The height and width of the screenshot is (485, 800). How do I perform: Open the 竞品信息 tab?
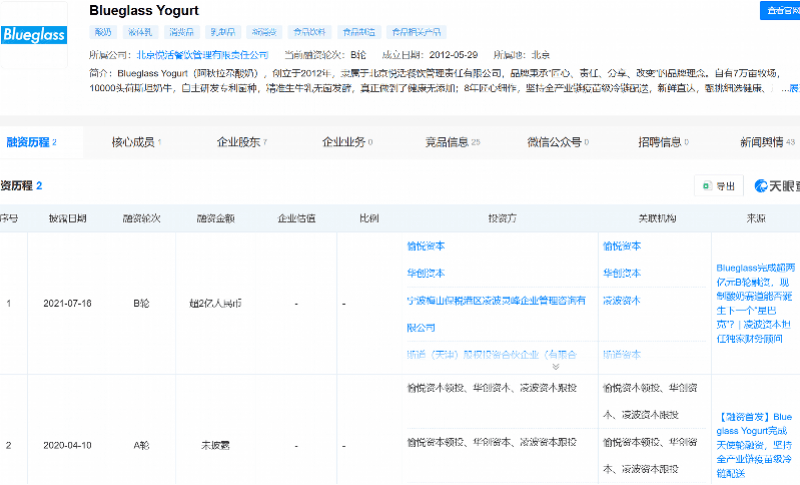click(x=451, y=143)
